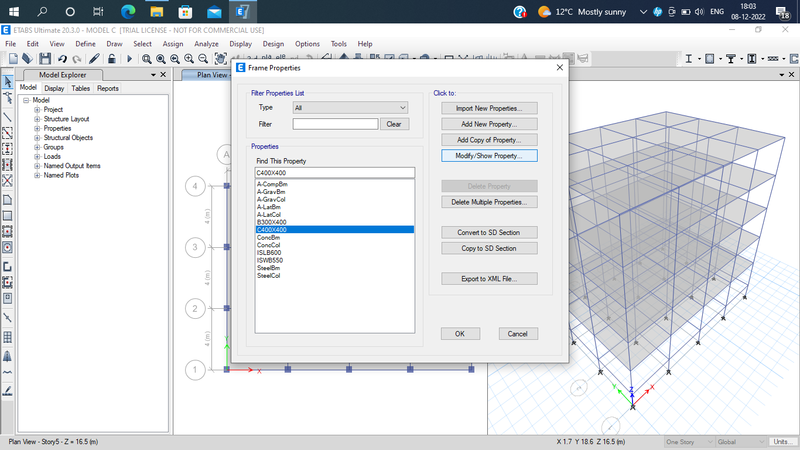Select the Draw Floor/Wall polygon tool
Screen dimensions: 800x450
click(x=8, y=199)
